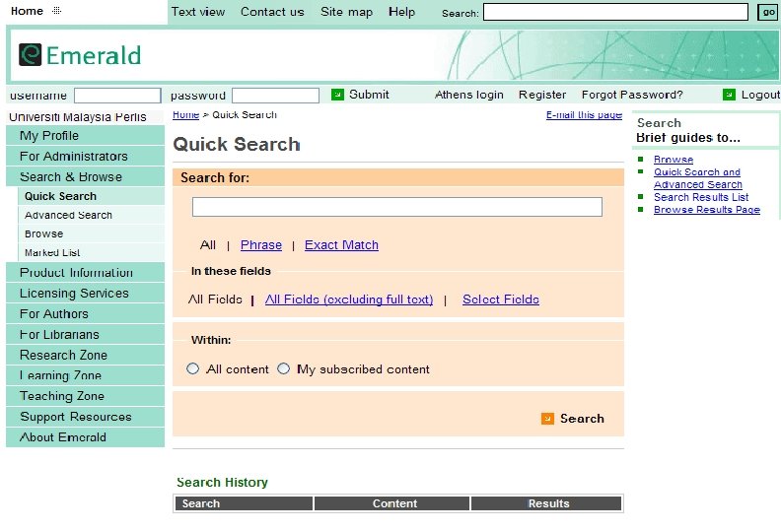This screenshot has height=532, width=781.
Task: Click E-mail this page link
Action: click(x=584, y=115)
